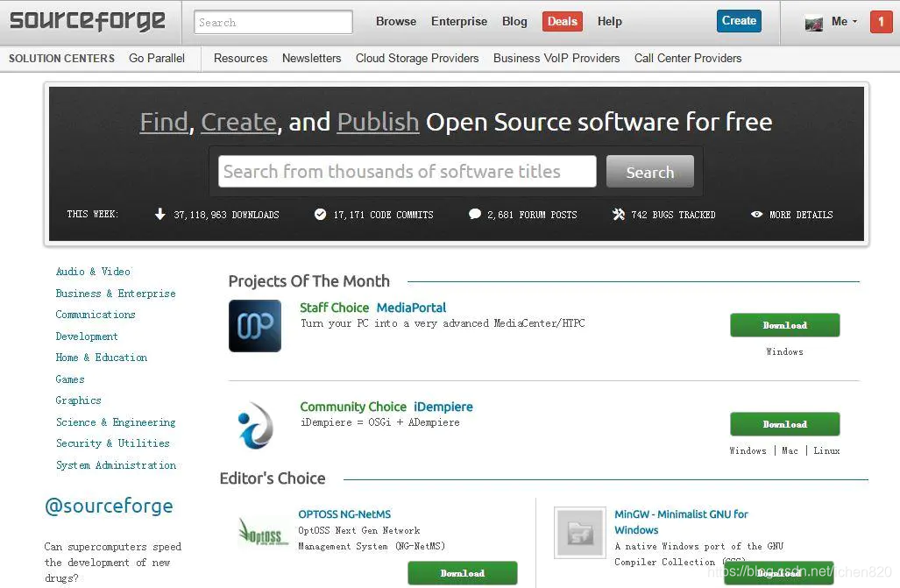Browse Communications category
Viewport: 900px width, 588px height.
[x=96, y=315]
